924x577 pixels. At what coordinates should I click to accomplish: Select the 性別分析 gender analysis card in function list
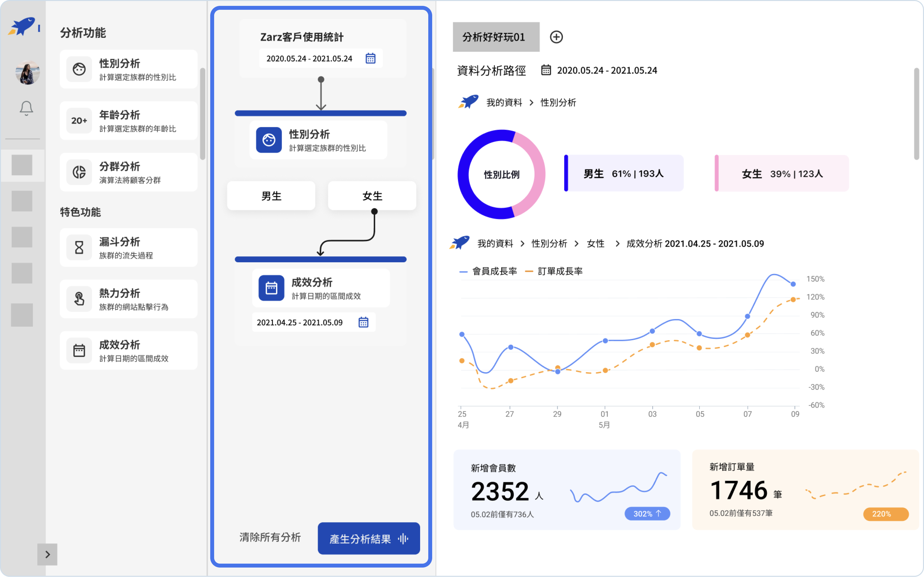coord(128,69)
